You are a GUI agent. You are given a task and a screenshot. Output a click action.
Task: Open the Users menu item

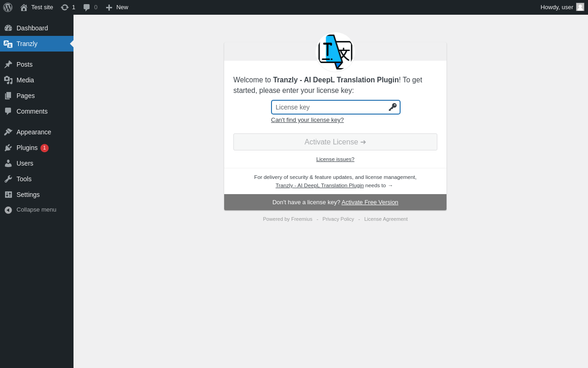click(x=37, y=163)
